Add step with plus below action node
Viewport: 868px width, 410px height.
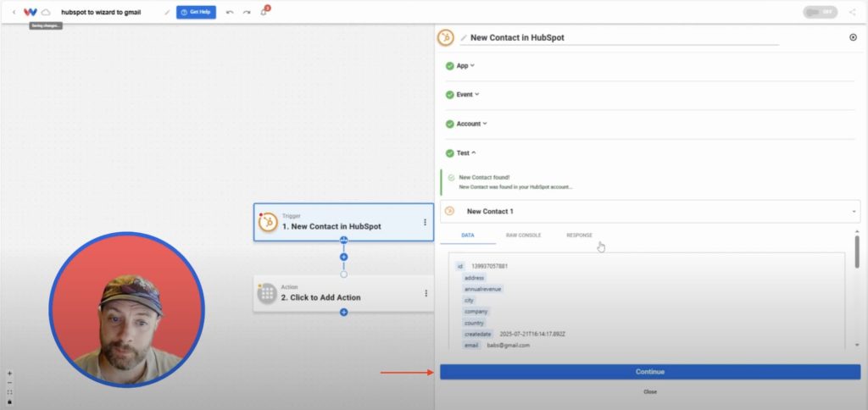(x=344, y=313)
